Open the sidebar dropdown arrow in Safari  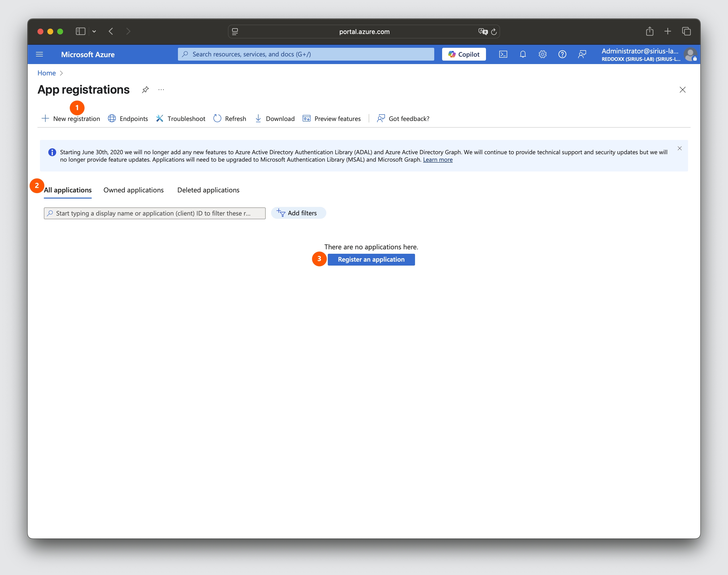click(x=94, y=31)
